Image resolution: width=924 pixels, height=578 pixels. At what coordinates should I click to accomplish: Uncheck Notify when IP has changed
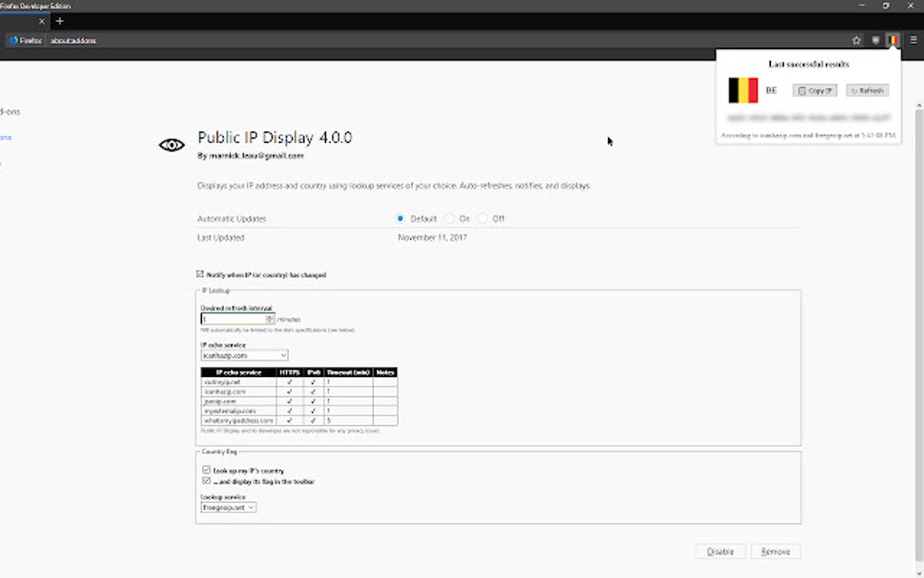point(201,275)
